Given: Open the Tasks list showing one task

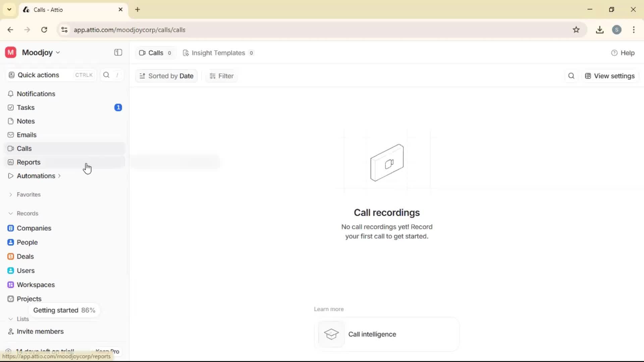Looking at the screenshot, I should click(x=25, y=108).
